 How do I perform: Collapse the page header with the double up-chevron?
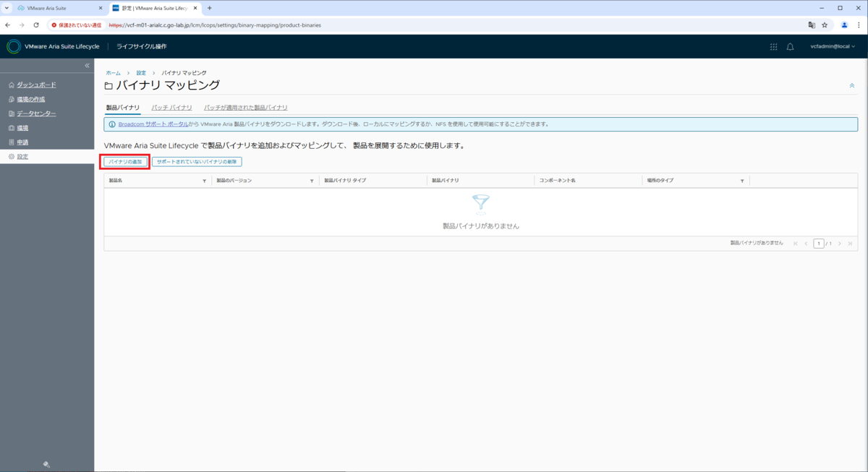tap(851, 86)
